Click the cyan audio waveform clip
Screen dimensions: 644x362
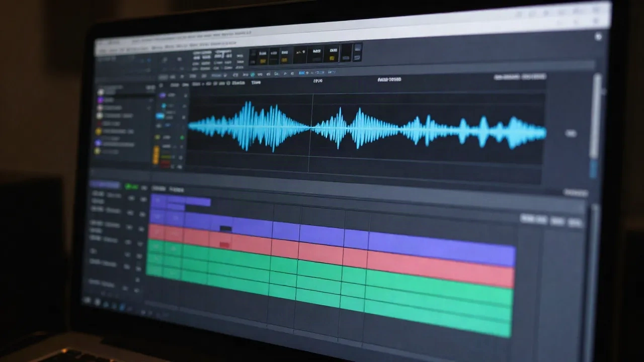coord(366,128)
